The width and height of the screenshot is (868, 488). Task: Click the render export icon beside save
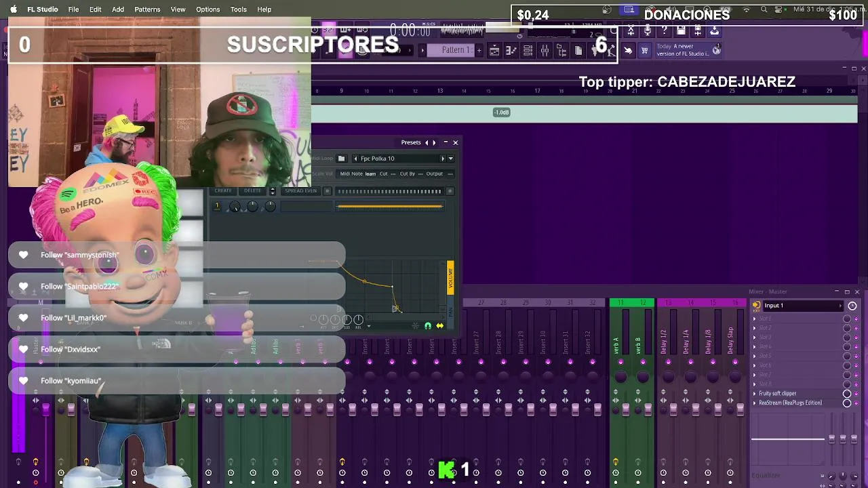[698, 30]
